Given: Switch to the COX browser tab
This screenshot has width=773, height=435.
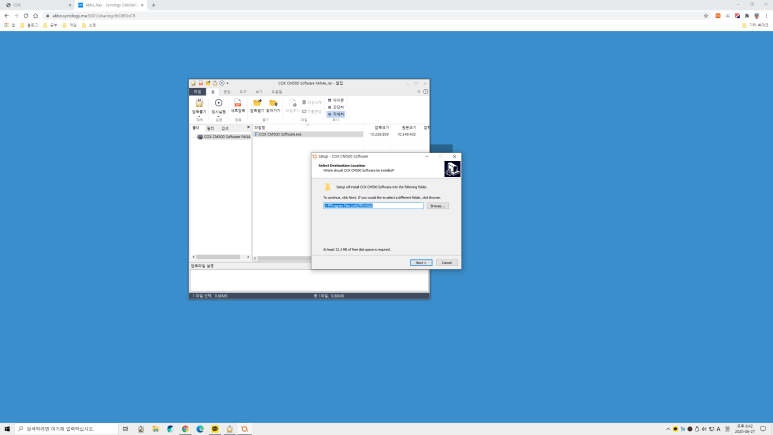Looking at the screenshot, I should coord(38,5).
